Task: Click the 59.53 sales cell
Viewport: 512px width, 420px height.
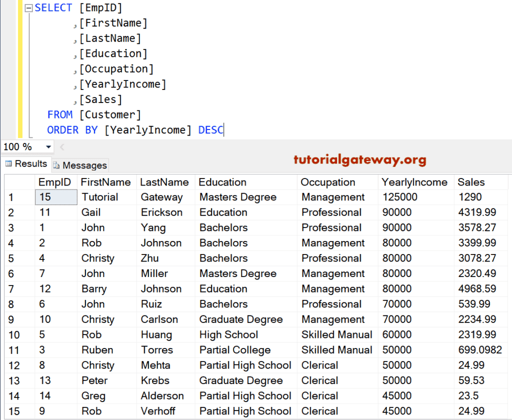Action: coord(480,380)
